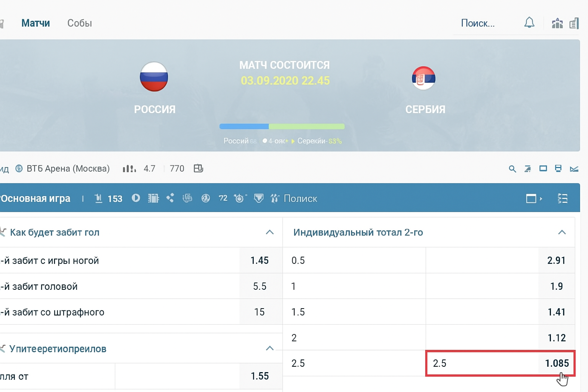Open the Собы section
The height and width of the screenshot is (392, 588).
80,23
